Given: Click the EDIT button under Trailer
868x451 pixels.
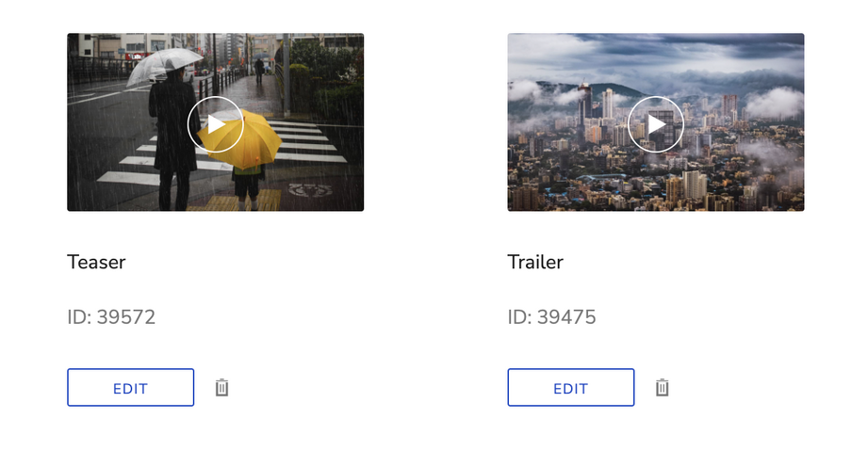Looking at the screenshot, I should coord(571,387).
